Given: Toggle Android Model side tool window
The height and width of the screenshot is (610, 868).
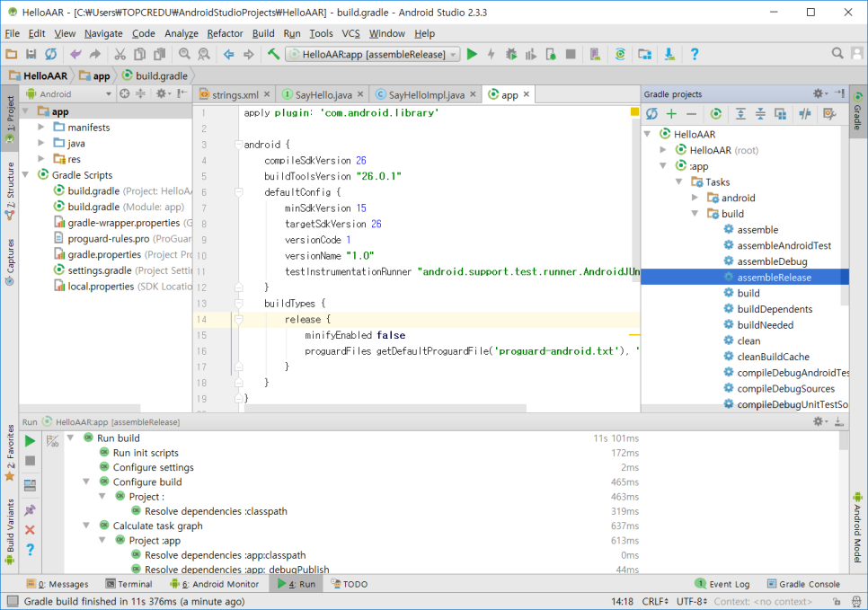Looking at the screenshot, I should (857, 526).
